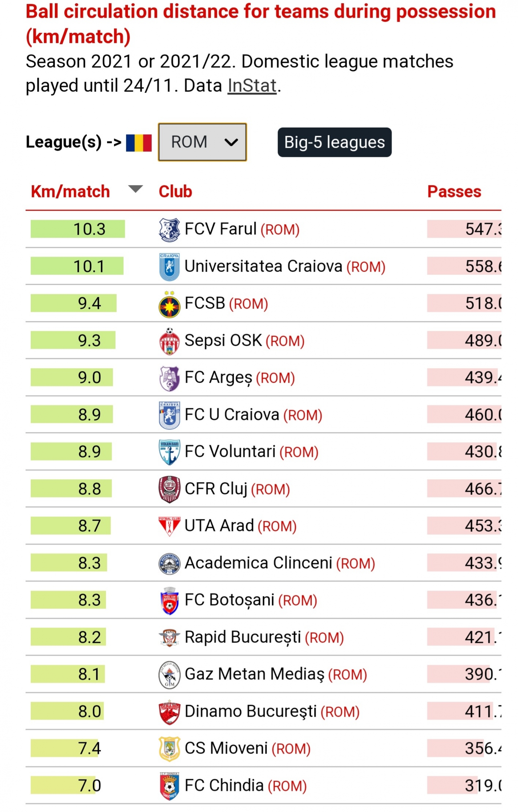The image size is (518, 812).
Task: Sort table by Km/match header
Action: click(70, 191)
